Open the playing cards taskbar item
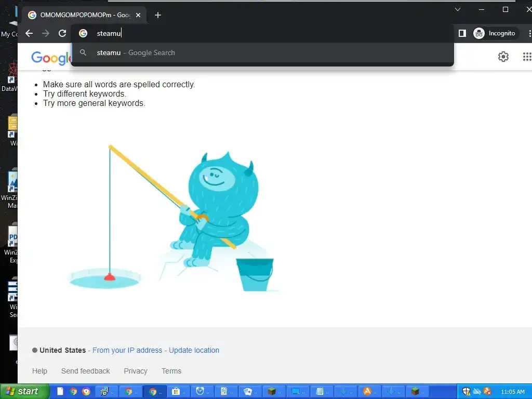This screenshot has height=399, width=532. pos(250,391)
